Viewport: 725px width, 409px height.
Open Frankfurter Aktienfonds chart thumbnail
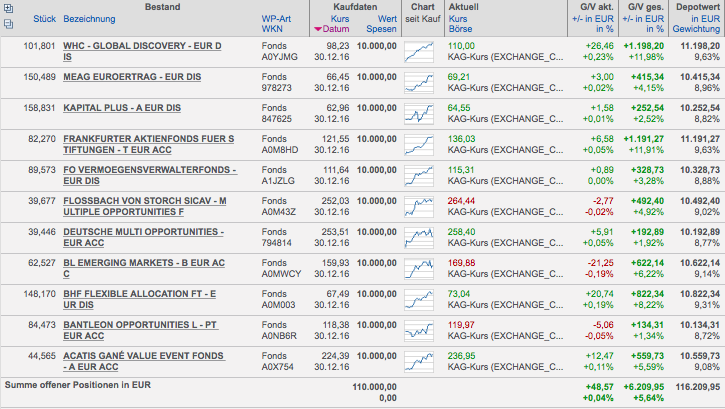(x=419, y=145)
